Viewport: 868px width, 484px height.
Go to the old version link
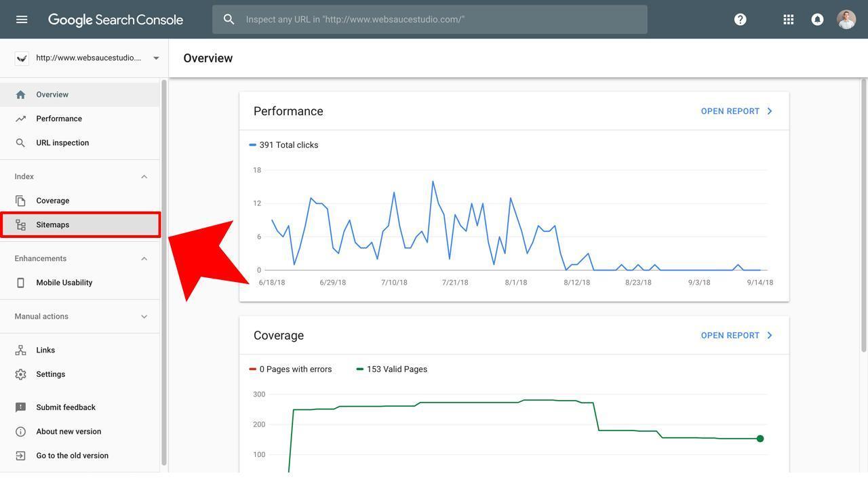pos(72,456)
